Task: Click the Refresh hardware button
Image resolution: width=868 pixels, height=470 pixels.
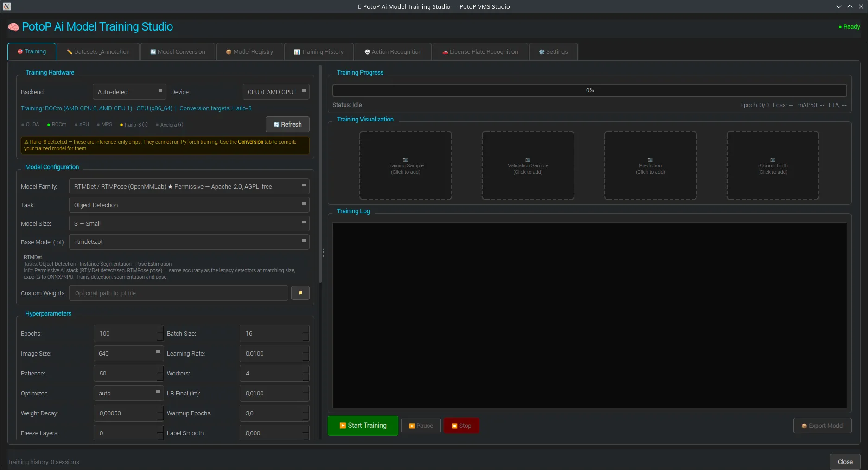Action: tap(287, 124)
